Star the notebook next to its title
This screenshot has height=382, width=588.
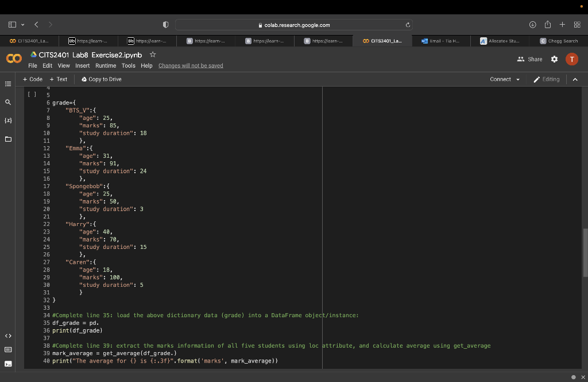pyautogui.click(x=153, y=54)
